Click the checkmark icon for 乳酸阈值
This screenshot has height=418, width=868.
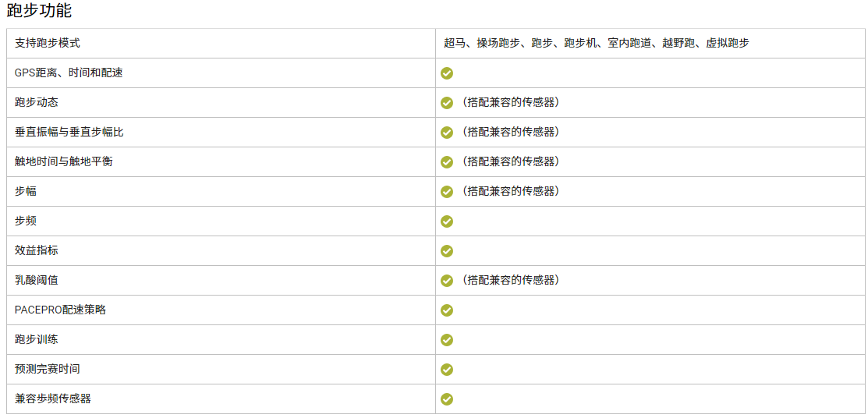click(x=447, y=281)
